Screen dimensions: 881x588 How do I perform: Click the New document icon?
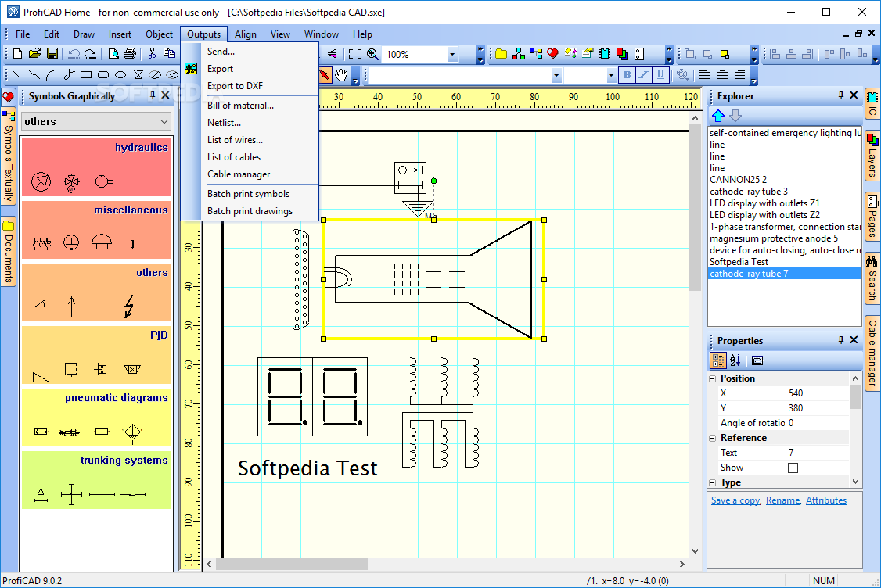17,54
